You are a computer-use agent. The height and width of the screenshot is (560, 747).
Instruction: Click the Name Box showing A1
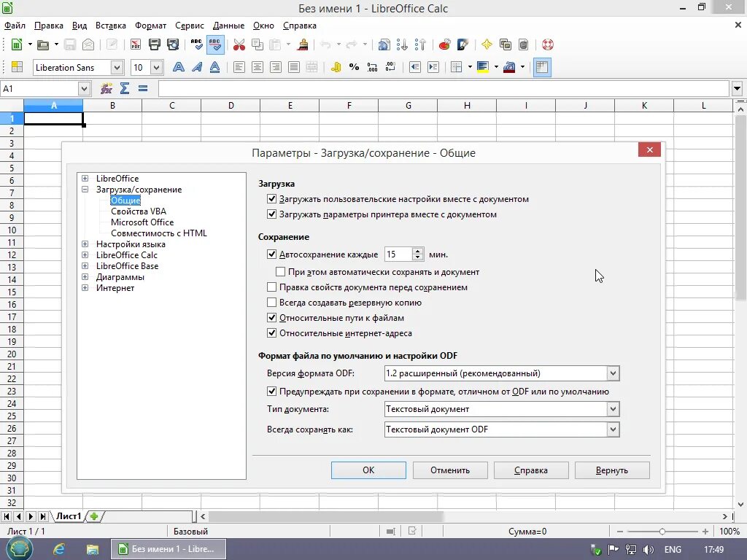(x=40, y=88)
